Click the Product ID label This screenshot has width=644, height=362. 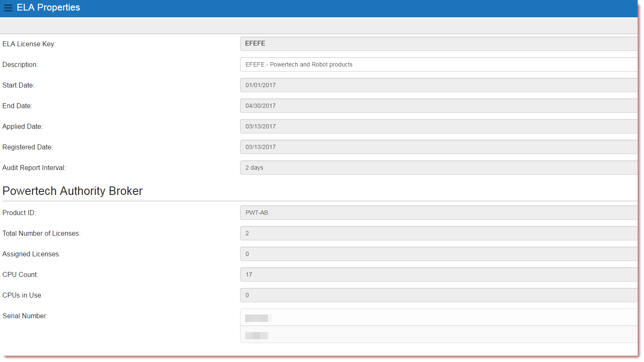coord(19,213)
